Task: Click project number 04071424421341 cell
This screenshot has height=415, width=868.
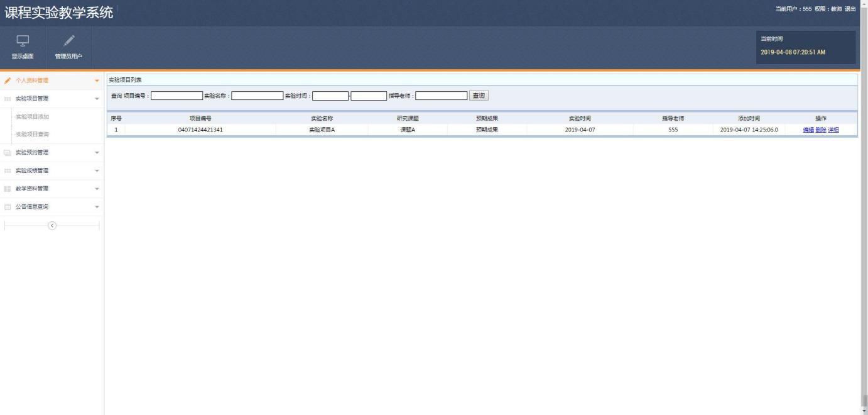Action: click(200, 130)
